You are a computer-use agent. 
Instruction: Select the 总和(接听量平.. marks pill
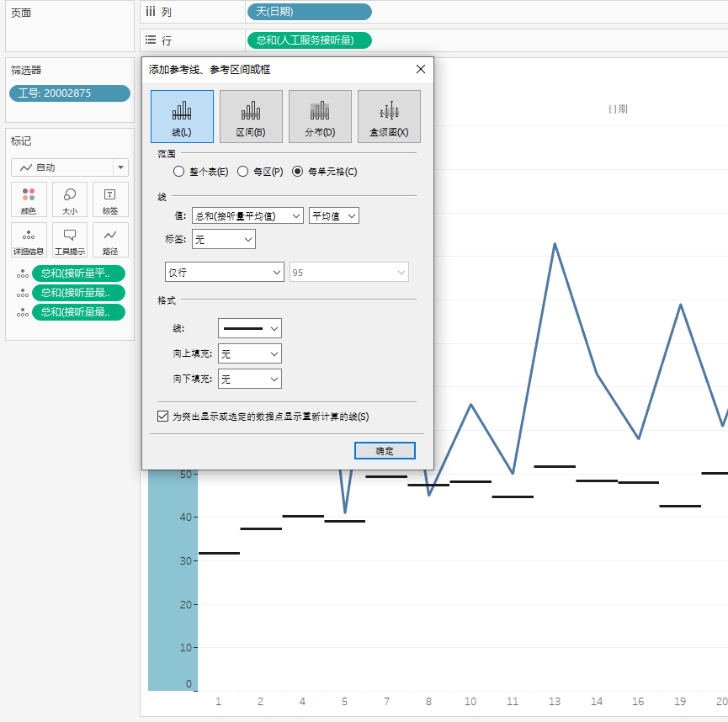click(x=78, y=273)
